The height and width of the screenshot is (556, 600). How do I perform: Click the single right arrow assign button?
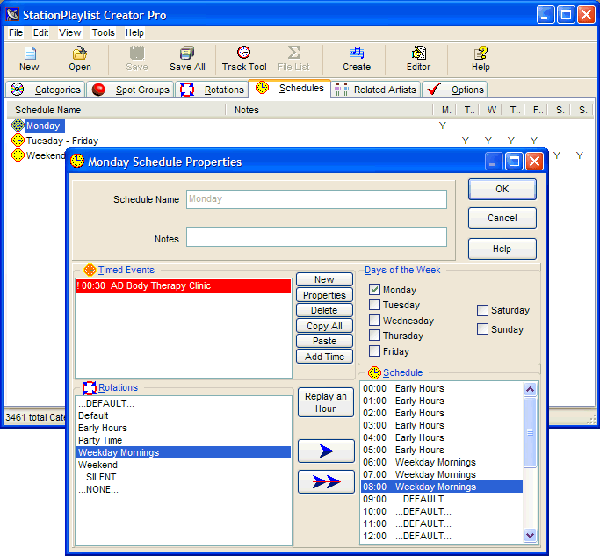pyautogui.click(x=326, y=451)
